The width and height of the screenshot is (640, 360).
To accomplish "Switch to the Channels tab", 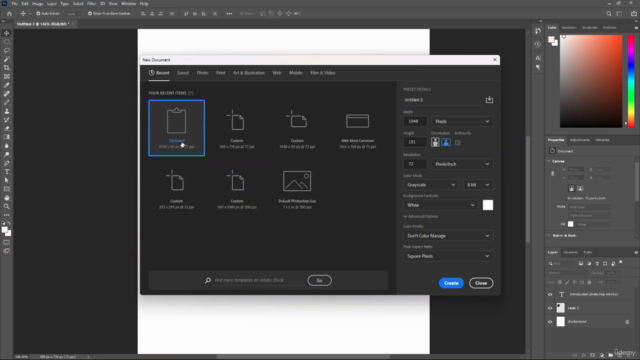I will pos(570,252).
